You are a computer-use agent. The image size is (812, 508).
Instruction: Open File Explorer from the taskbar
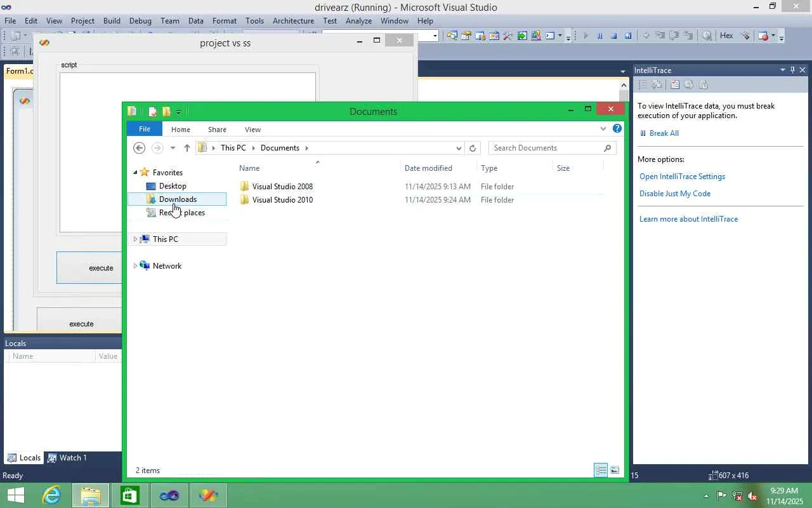coord(91,495)
